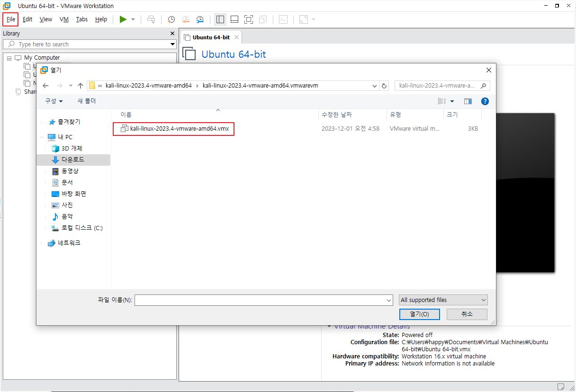This screenshot has width=576, height=392.
Task: Click the Unity mode icon
Action: [263, 19]
